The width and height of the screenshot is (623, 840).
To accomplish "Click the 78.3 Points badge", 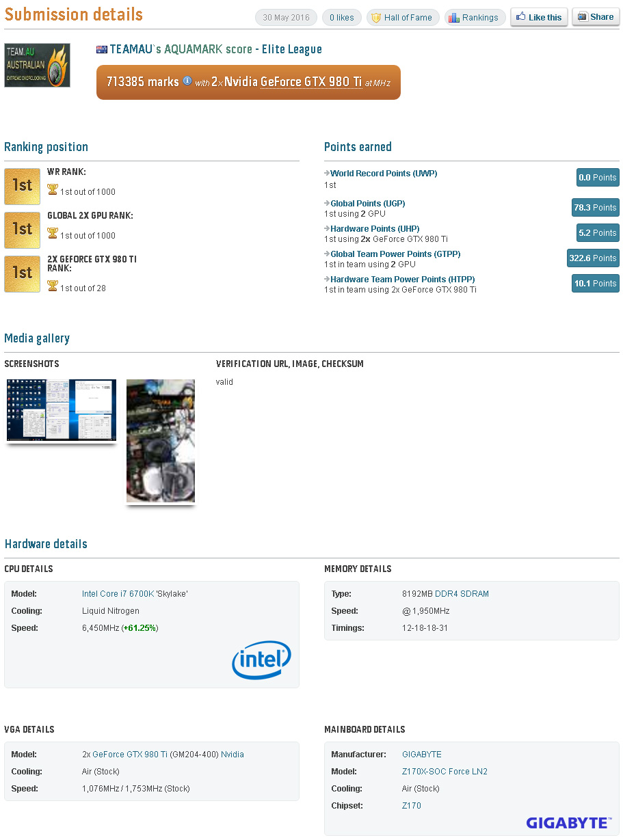I will [x=596, y=208].
